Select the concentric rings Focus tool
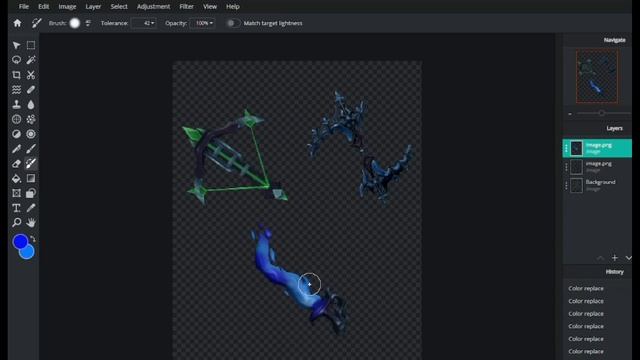 31,134
